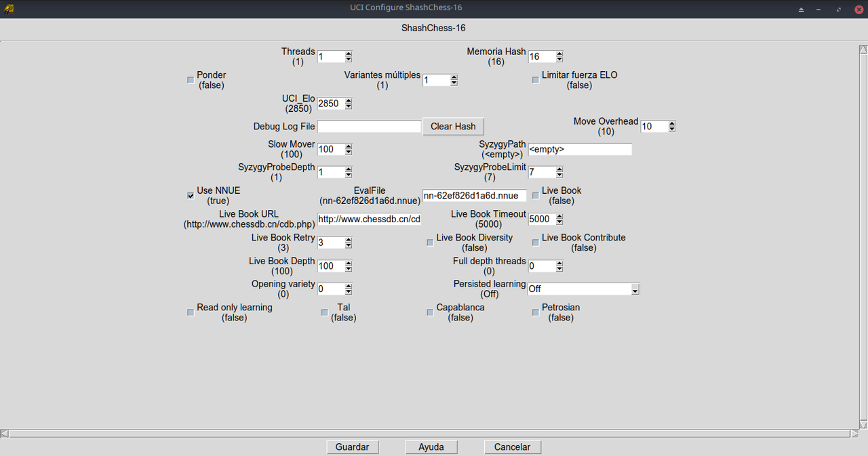Toggle Live Book Diversity checkbox
868x456 pixels.
pos(430,243)
